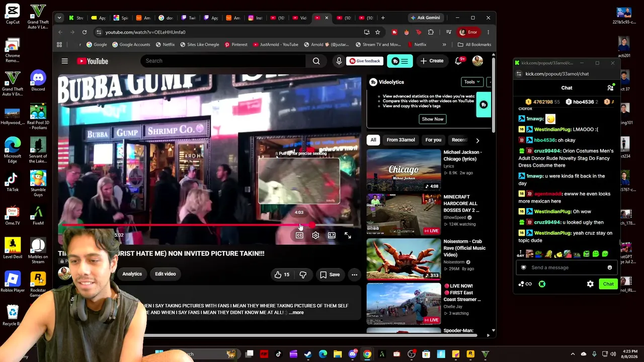Image resolution: width=644 pixels, height=362 pixels.
Task: Open the Crab Rave video thumbnail
Action: pyautogui.click(x=404, y=259)
